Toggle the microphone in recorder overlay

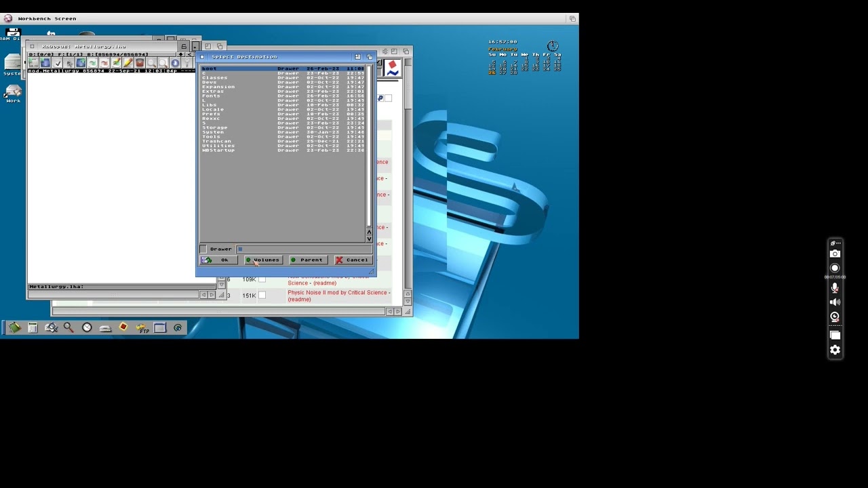click(x=835, y=287)
